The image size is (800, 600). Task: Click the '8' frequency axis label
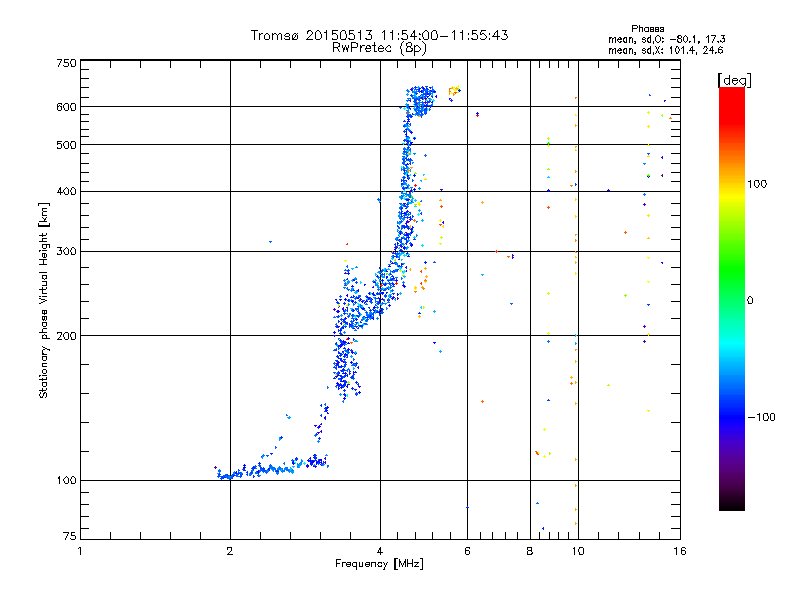tap(530, 551)
